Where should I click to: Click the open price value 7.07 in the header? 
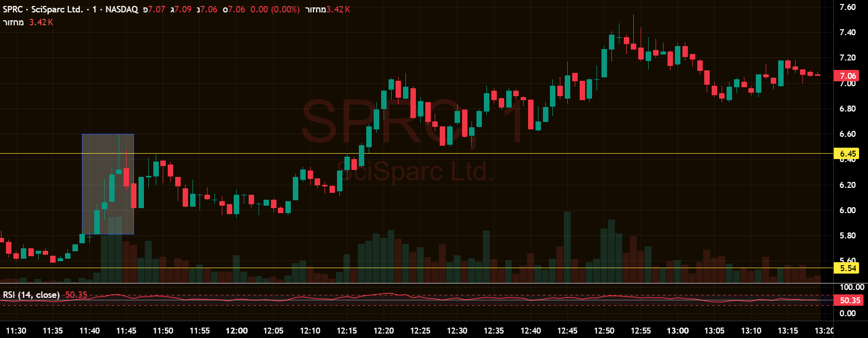coord(157,9)
